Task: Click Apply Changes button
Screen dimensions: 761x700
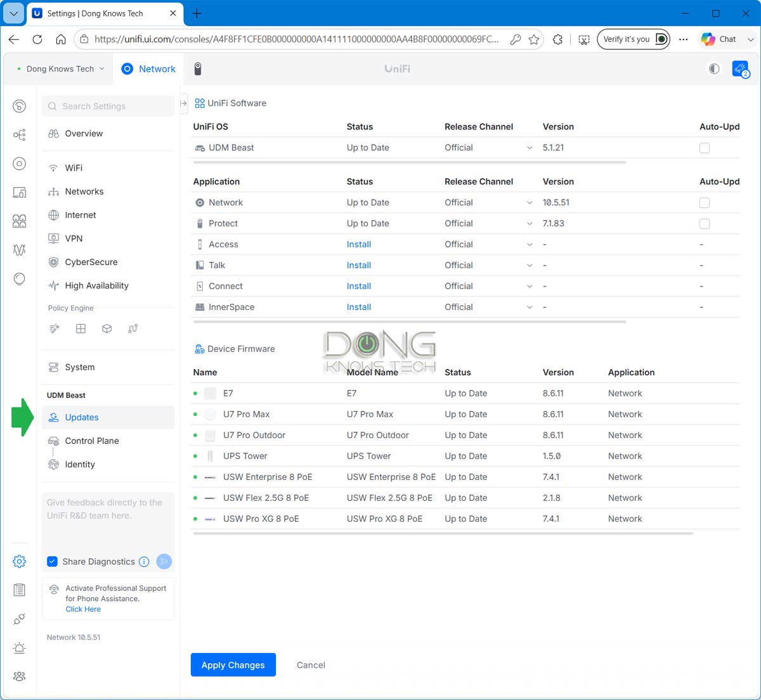Action: coord(233,664)
